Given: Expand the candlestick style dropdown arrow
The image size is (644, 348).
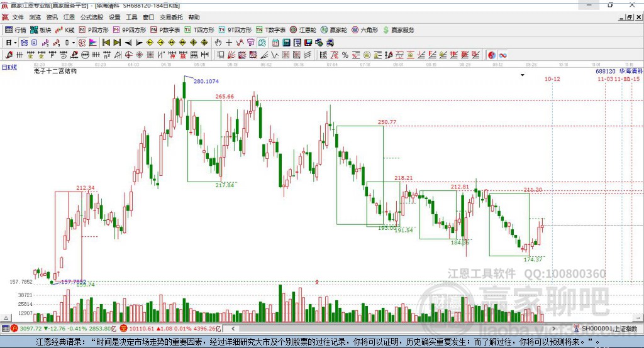Looking at the screenshot, I should click(x=74, y=42).
